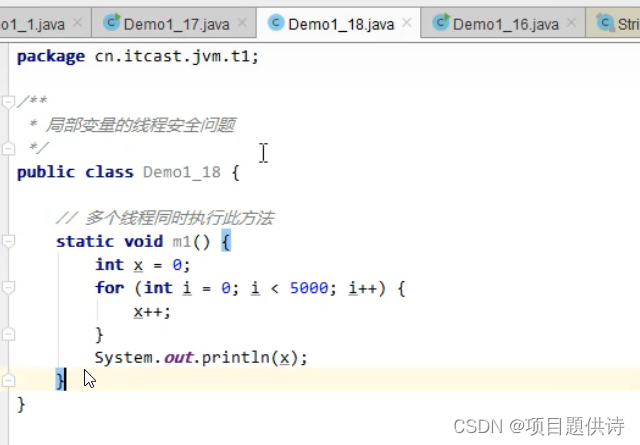Image resolution: width=640 pixels, height=445 pixels.
Task: Place the cursor on 'int x = 0;' line
Action: [142, 265]
